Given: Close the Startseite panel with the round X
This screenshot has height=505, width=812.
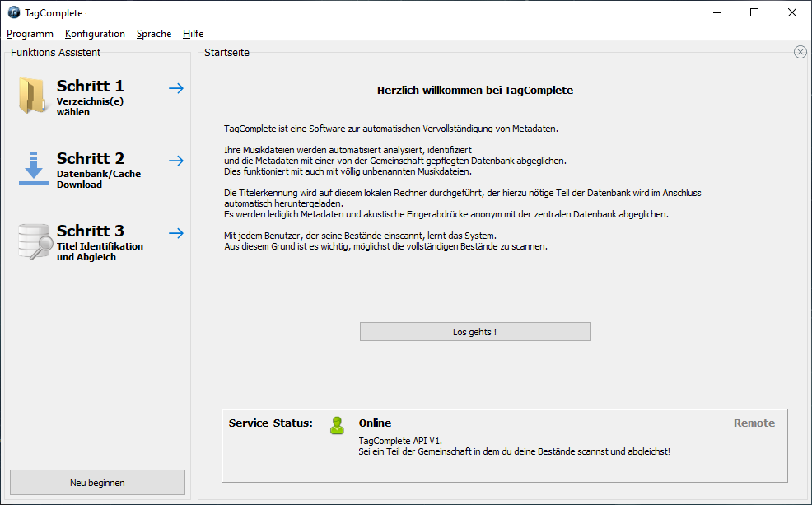Looking at the screenshot, I should coord(800,52).
